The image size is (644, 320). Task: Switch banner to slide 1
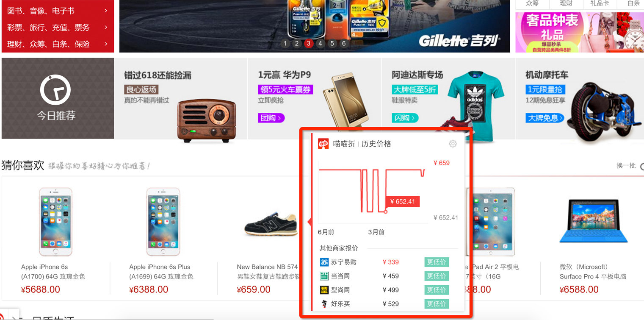pos(285,43)
